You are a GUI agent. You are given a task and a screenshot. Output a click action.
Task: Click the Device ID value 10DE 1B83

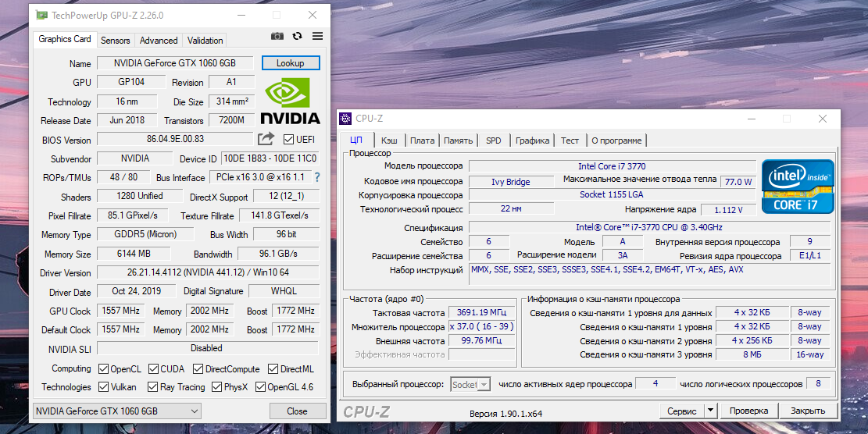point(270,158)
